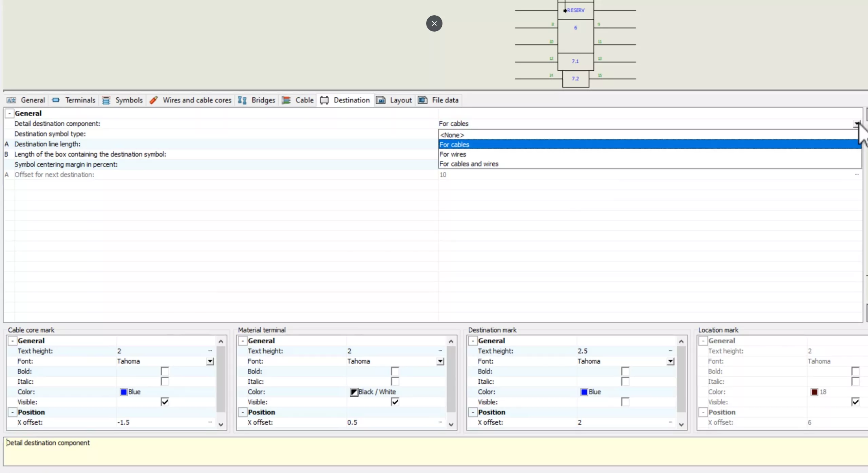
Task: Collapse Cable core mark Position group
Action: click(13, 412)
